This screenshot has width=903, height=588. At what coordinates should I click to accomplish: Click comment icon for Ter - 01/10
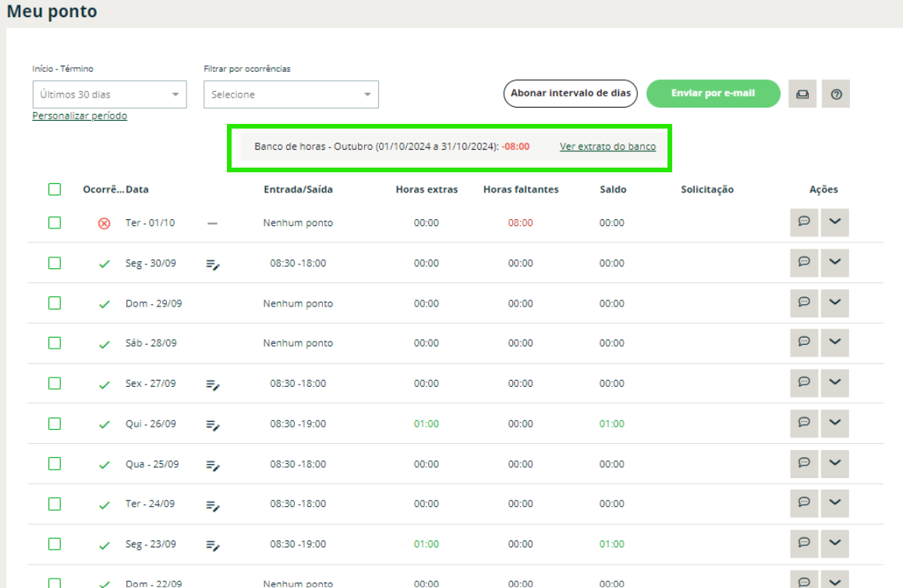coord(803,222)
